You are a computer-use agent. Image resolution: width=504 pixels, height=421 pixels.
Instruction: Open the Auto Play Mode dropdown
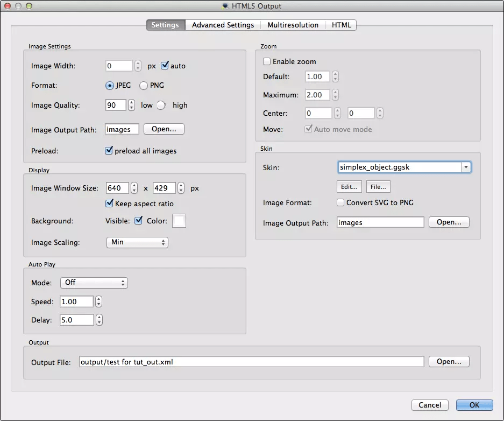pyautogui.click(x=94, y=283)
